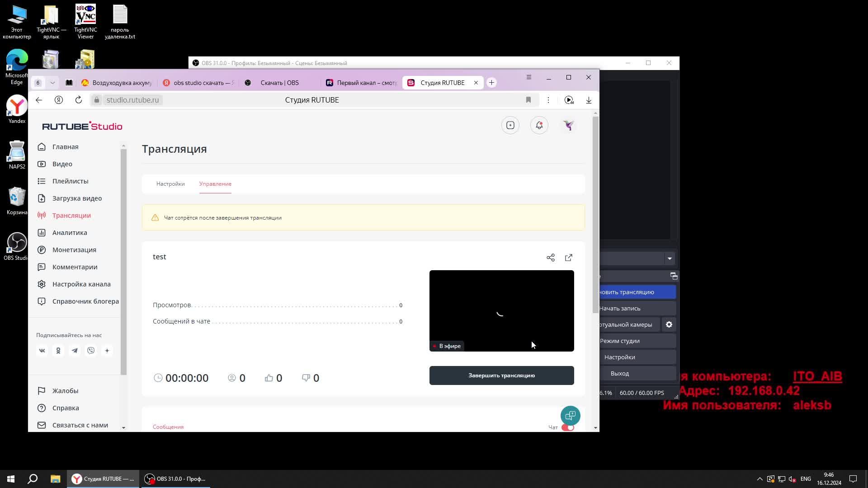Click the live stream preview thumbnail
This screenshot has width=868, height=488.
click(501, 311)
